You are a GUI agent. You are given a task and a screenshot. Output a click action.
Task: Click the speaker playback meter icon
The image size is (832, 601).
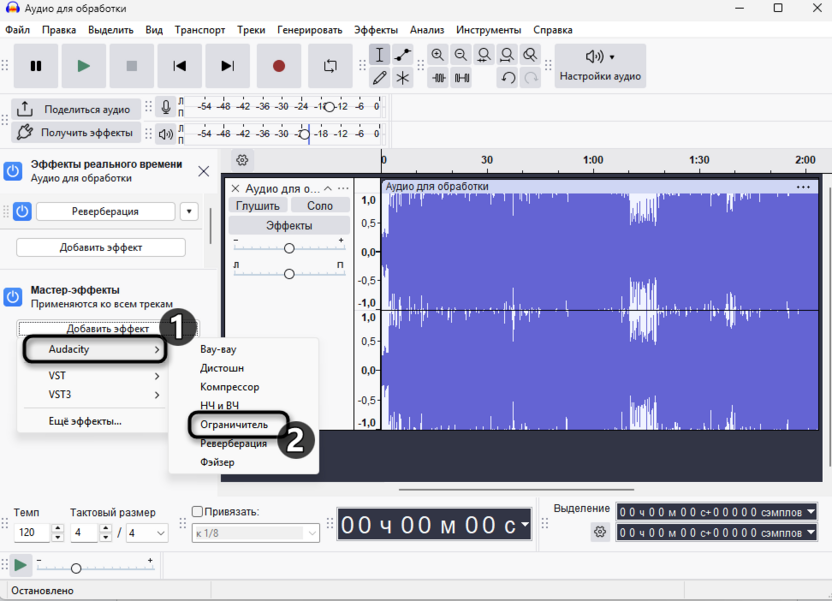[166, 134]
